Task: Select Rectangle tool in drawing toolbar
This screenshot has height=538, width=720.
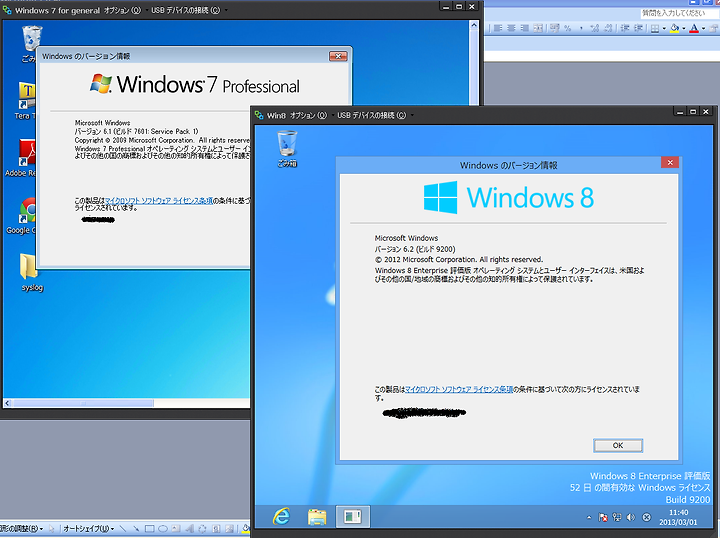Action: [149, 529]
